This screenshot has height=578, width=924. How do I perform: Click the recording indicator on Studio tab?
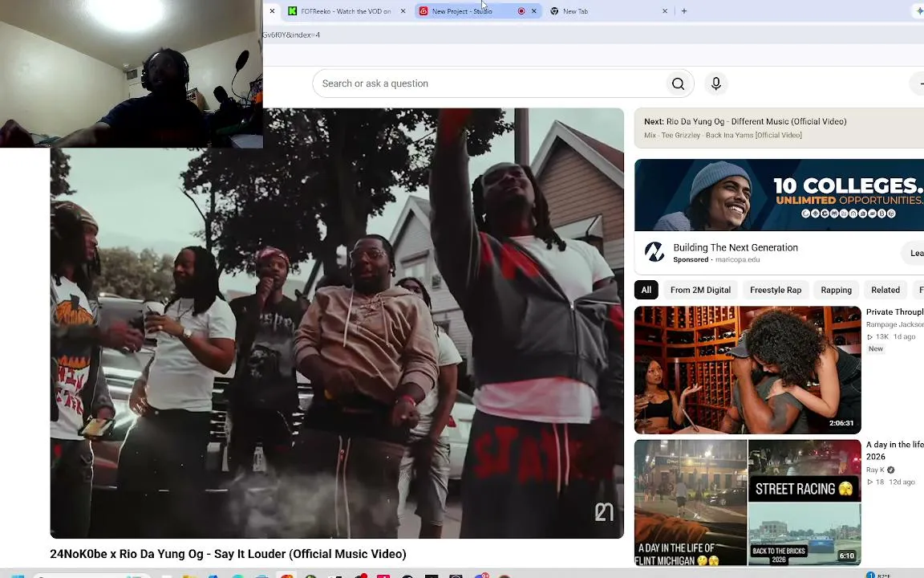[x=521, y=11]
